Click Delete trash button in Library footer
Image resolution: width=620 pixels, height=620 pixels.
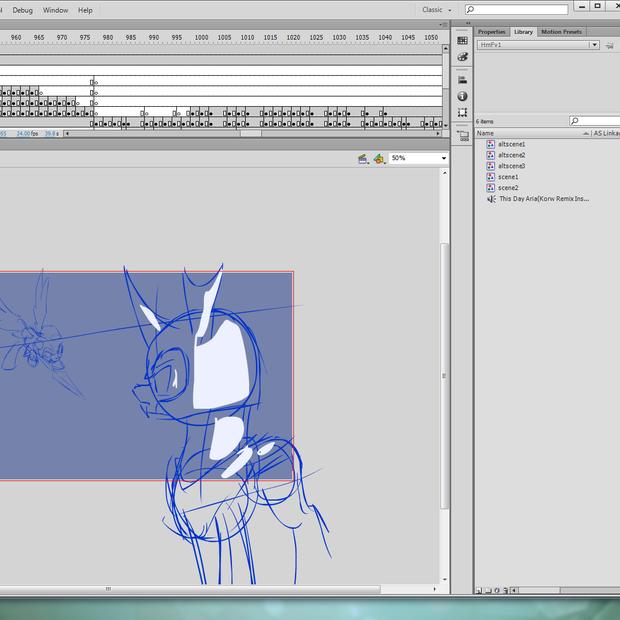(x=505, y=590)
